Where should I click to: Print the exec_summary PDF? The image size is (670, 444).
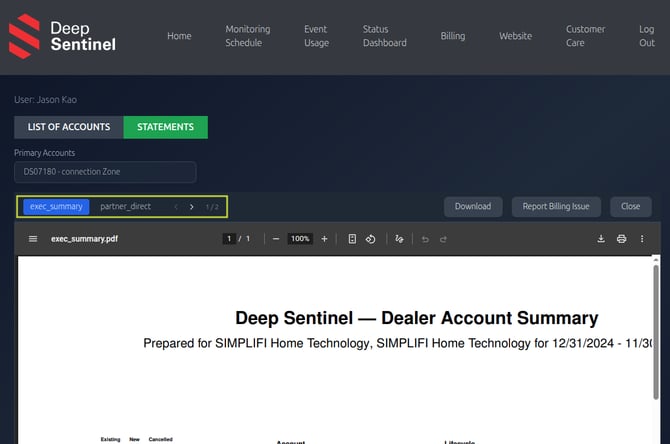[621, 239]
